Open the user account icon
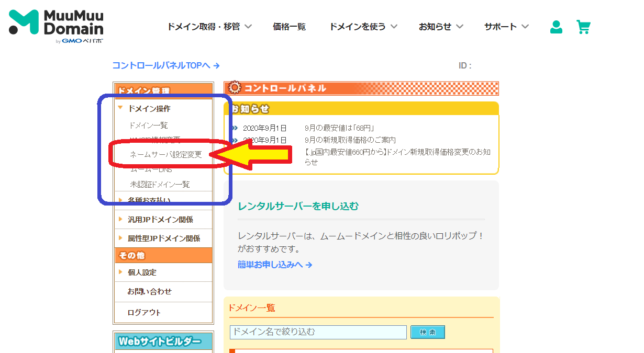The height and width of the screenshot is (353, 644). point(556,27)
